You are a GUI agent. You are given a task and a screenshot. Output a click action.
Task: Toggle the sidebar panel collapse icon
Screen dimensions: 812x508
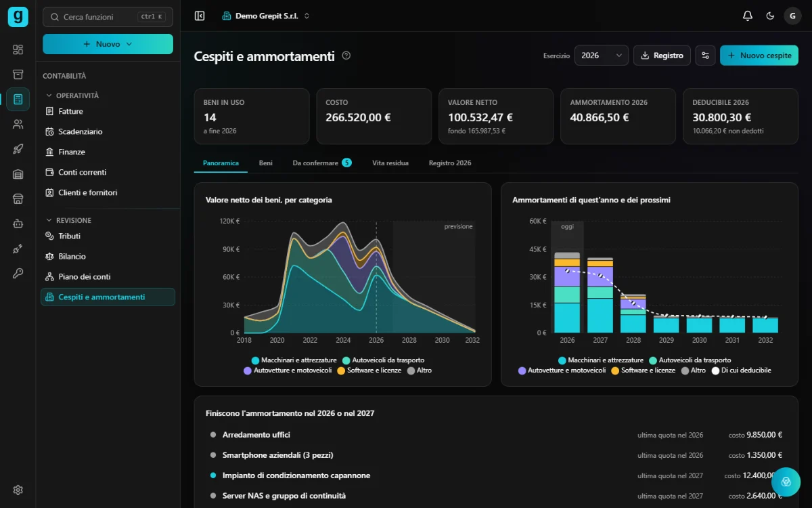pos(200,16)
